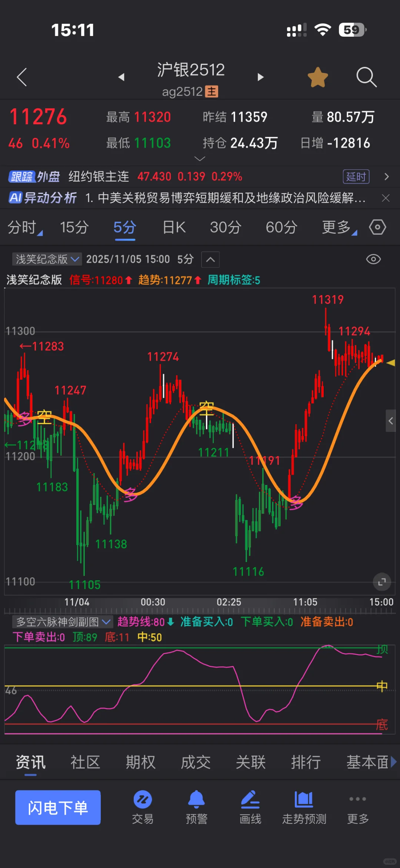
Task: Select the 日K period tab
Action: tap(174, 227)
